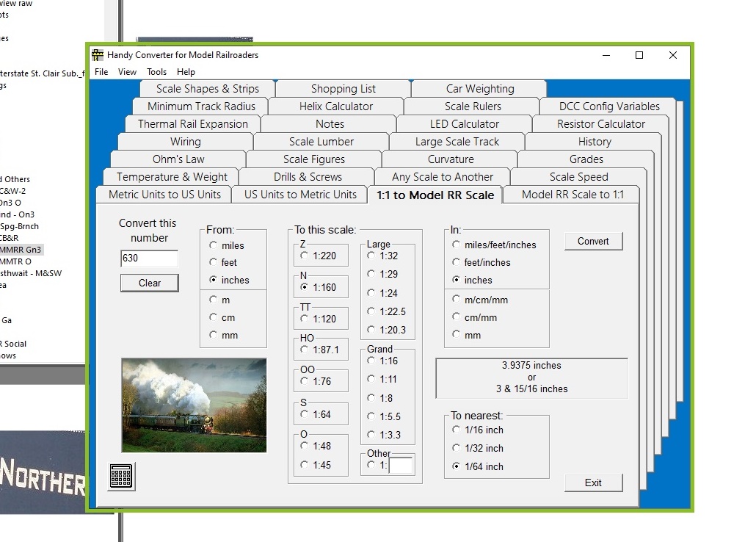
Task: Open the File menu
Action: click(x=101, y=72)
